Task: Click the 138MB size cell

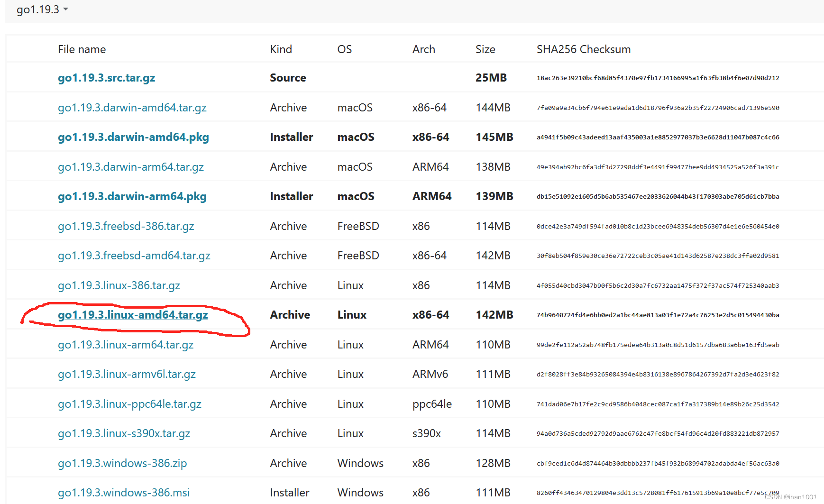Action: [493, 167]
